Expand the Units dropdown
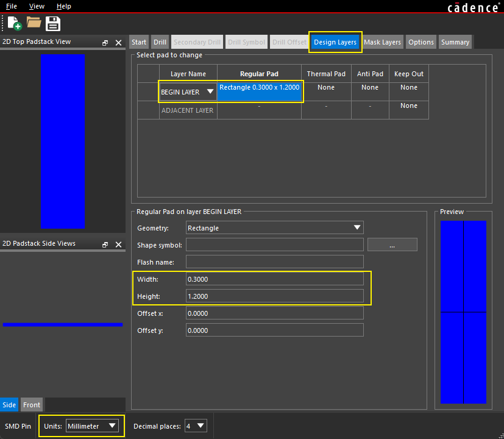The width and height of the screenshot is (504, 439). [92, 426]
